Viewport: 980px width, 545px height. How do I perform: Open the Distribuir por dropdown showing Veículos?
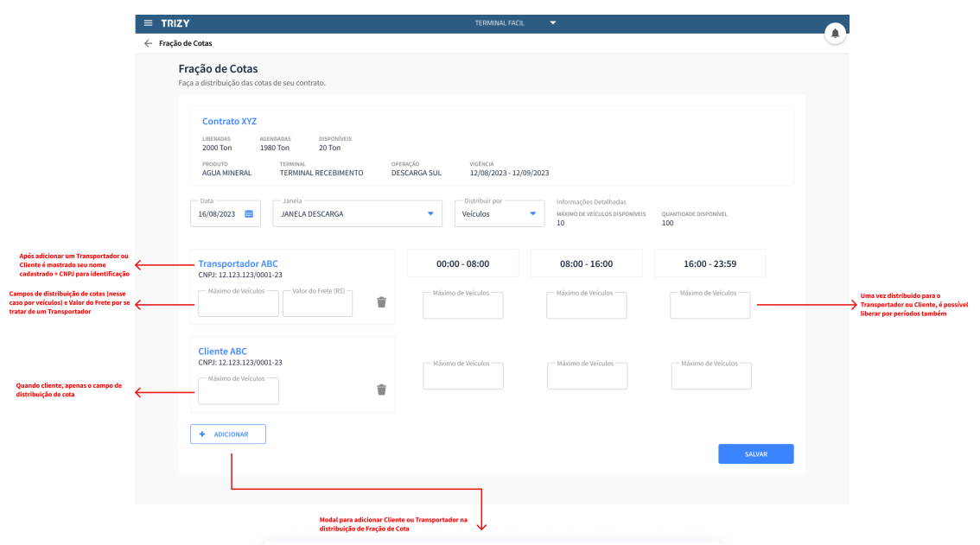pyautogui.click(x=500, y=213)
